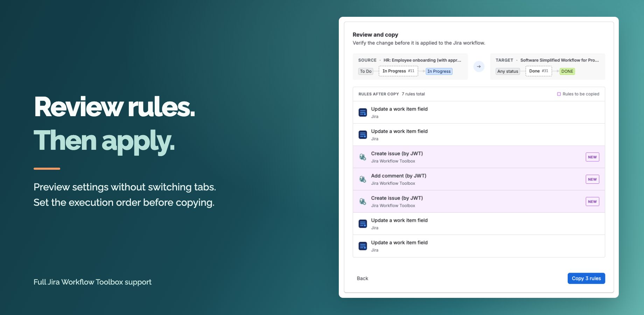
Task: Click the 'Full Jira Workflow Toolbox support' text
Action: [x=92, y=282]
